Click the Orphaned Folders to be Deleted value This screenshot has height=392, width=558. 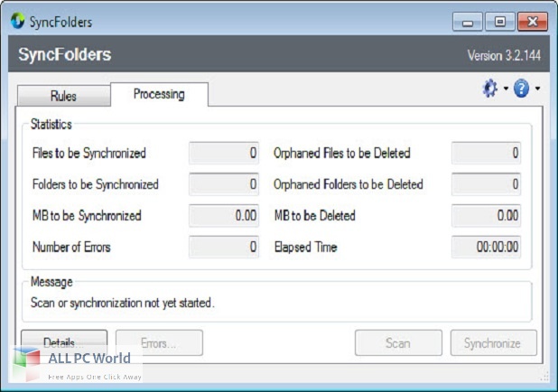[486, 184]
